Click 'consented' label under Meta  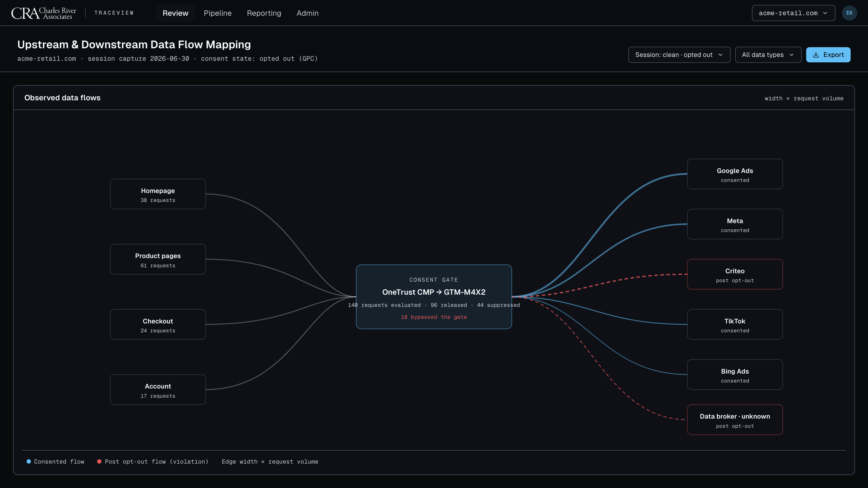[735, 230]
